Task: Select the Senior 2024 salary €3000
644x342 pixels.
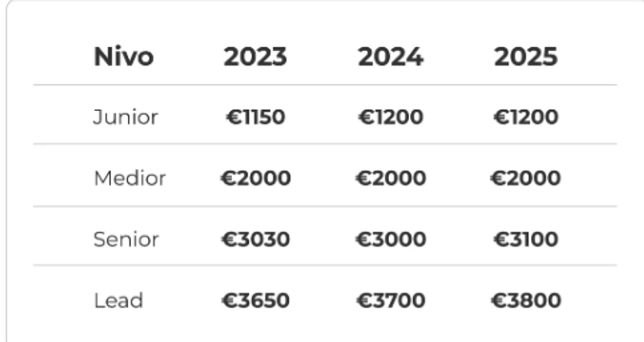Action: point(390,239)
